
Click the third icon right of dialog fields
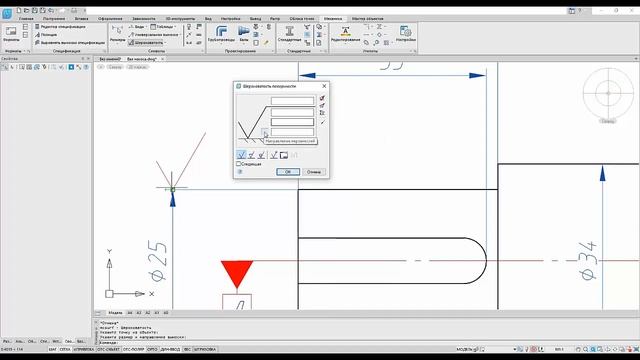(x=322, y=113)
